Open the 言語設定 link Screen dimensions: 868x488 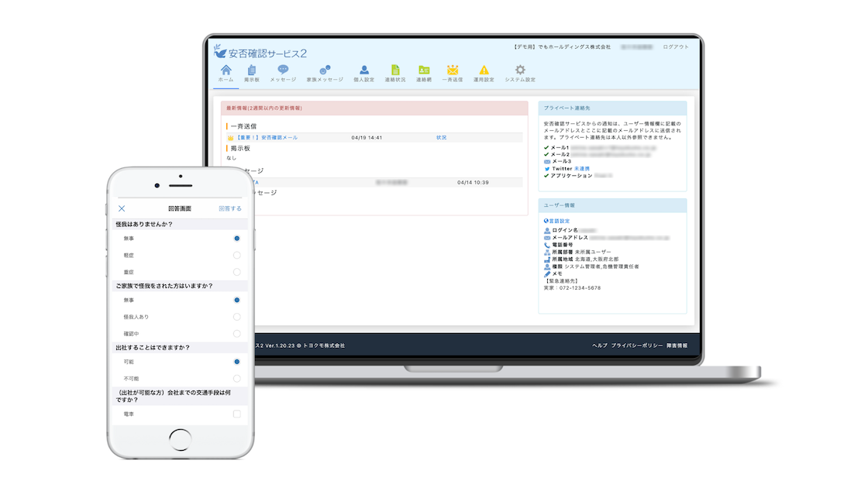pos(559,221)
